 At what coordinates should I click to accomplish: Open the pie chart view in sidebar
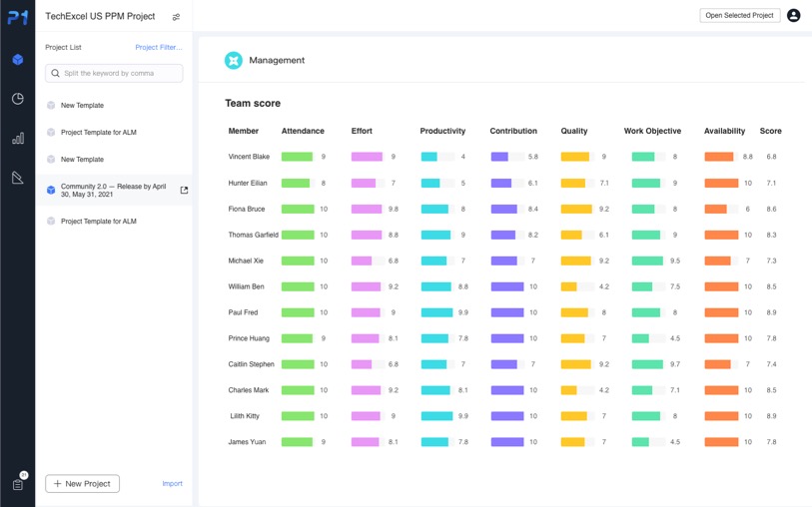pos(17,99)
